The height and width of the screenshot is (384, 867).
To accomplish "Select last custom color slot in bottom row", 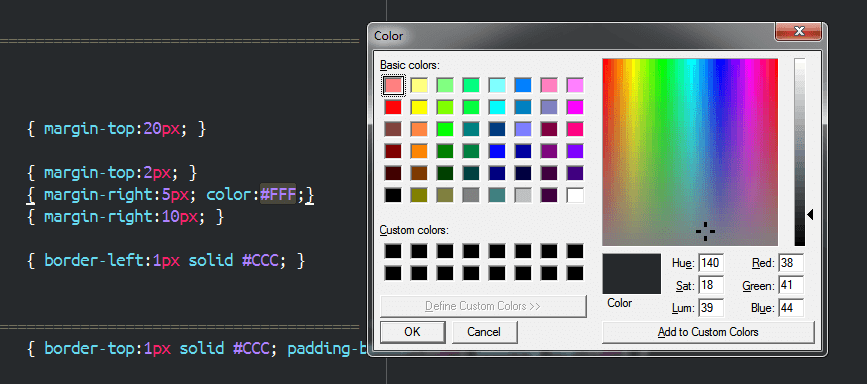I will click(x=575, y=273).
